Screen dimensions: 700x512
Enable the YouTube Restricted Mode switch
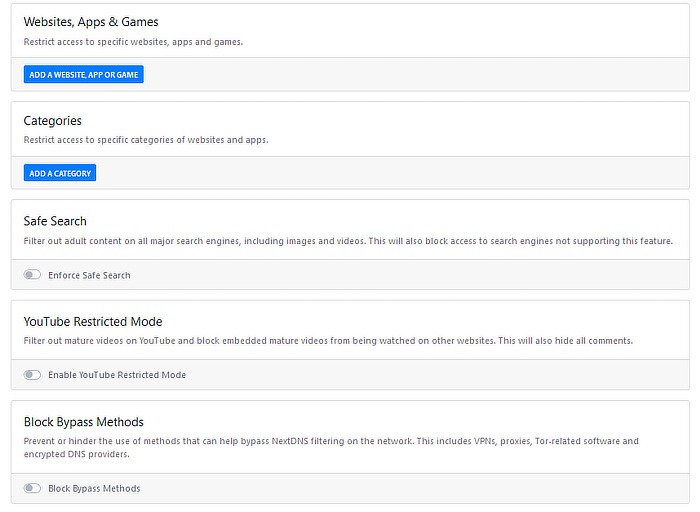point(33,375)
